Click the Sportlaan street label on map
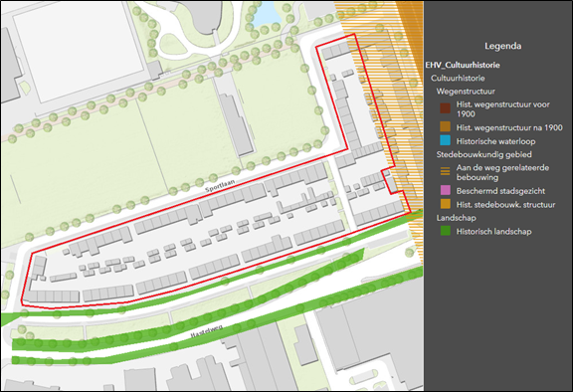 [220, 185]
